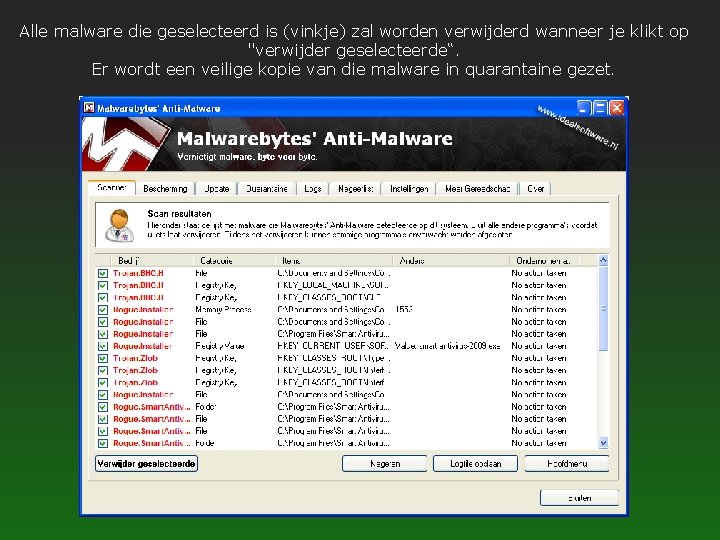Select the Memory Process category cell

(x=223, y=310)
